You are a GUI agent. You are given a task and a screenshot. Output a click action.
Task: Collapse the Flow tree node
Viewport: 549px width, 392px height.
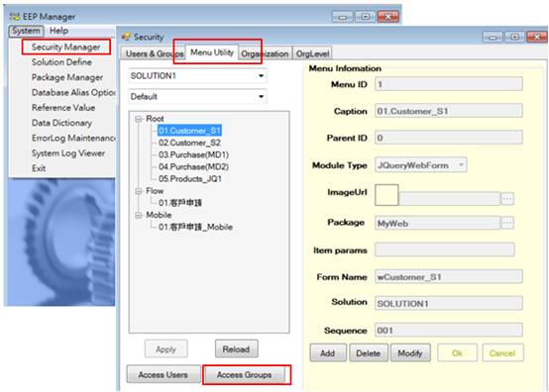139,191
